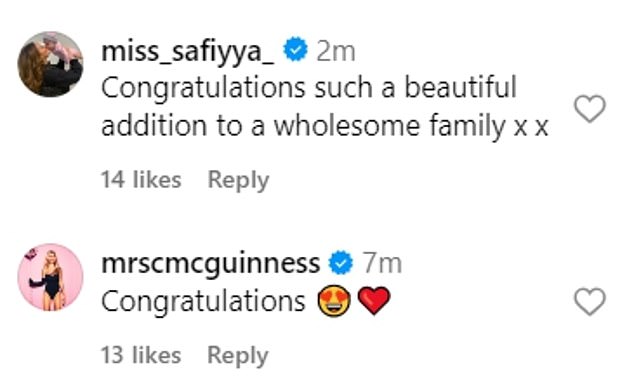This screenshot has width=634, height=391.
Task: Open the miss_safiyya_ username link
Action: (188, 51)
